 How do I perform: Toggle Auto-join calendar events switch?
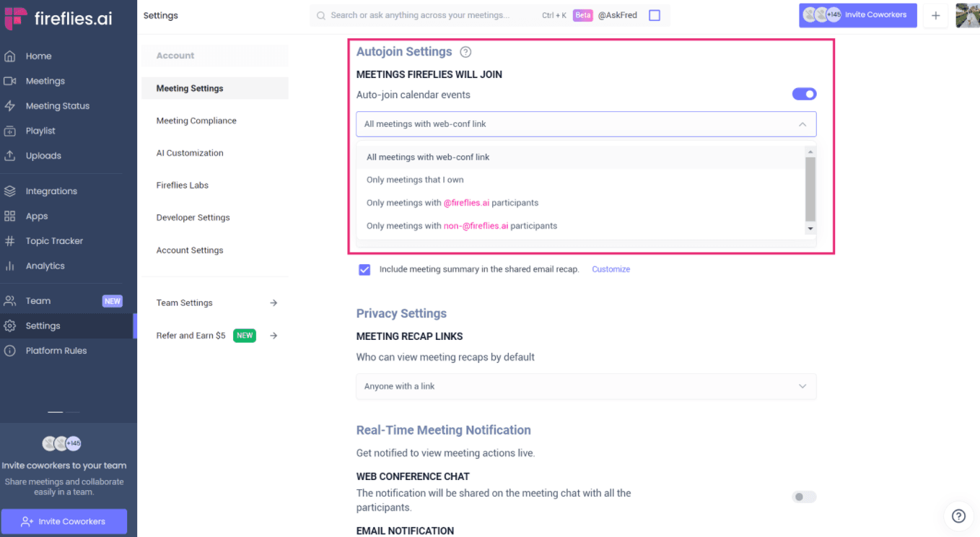(805, 94)
